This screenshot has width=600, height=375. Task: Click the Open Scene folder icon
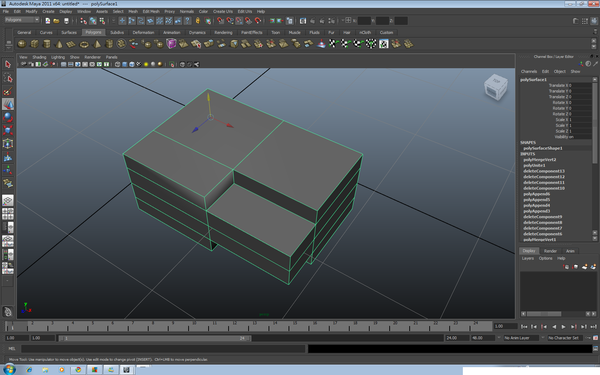(x=56, y=21)
